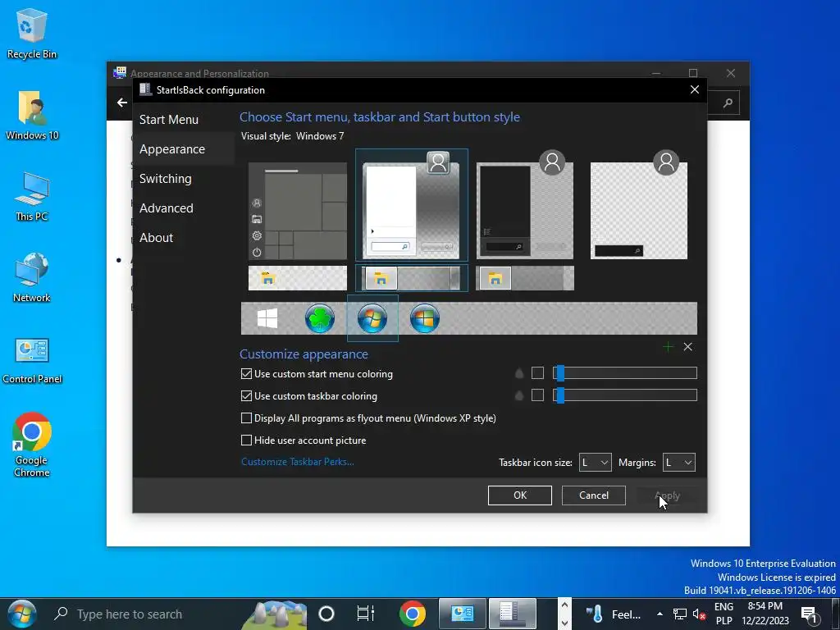The height and width of the screenshot is (630, 840).
Task: Click start menu color swatch square
Action: [x=537, y=373]
